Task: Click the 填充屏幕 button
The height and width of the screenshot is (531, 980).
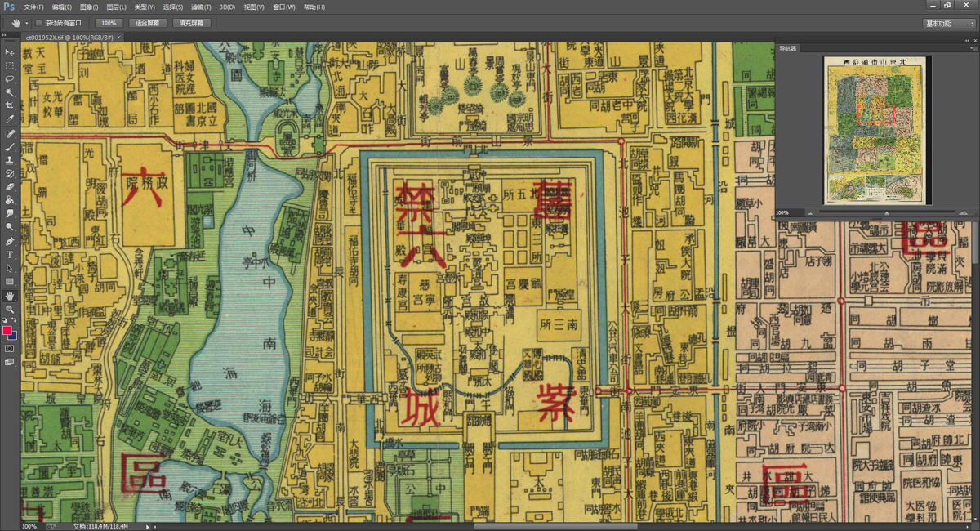Action: pos(192,23)
